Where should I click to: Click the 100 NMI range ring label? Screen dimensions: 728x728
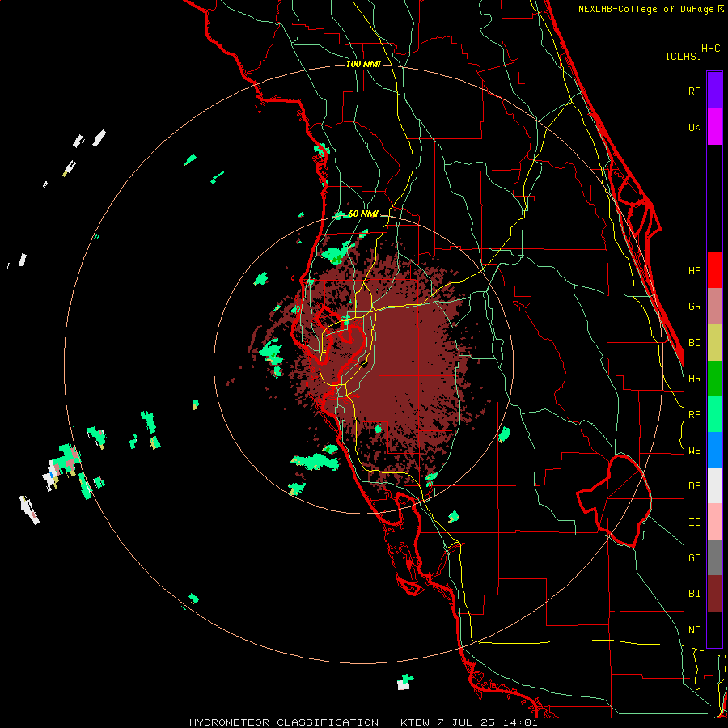tap(363, 64)
